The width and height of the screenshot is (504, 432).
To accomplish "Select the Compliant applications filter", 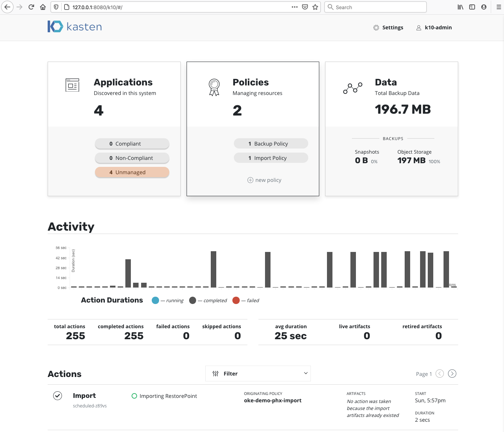I will pyautogui.click(x=132, y=143).
